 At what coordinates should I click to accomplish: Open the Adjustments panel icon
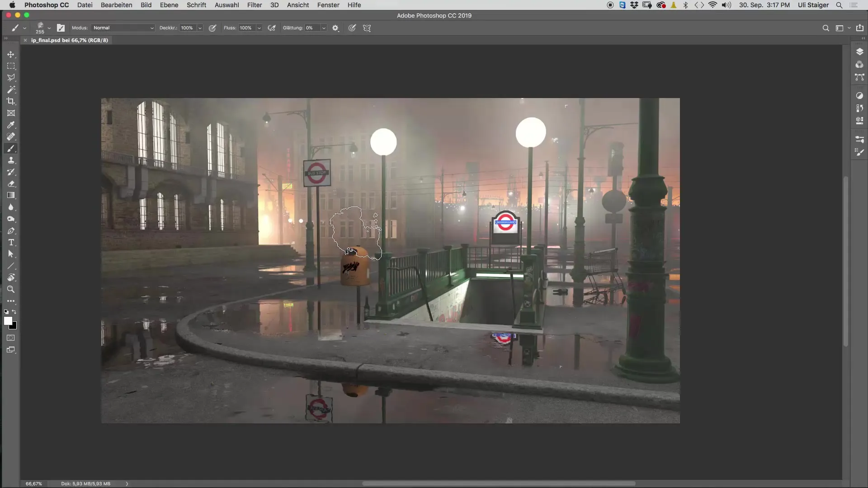pos(859,96)
